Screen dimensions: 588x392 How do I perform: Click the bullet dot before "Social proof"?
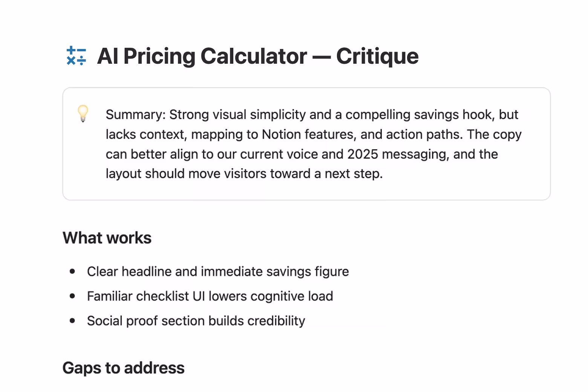pos(72,321)
